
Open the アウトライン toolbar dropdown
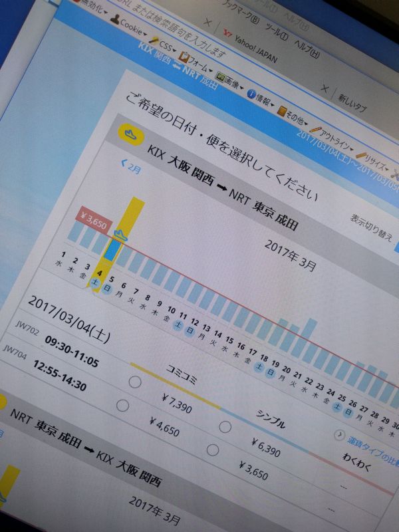(x=332, y=140)
